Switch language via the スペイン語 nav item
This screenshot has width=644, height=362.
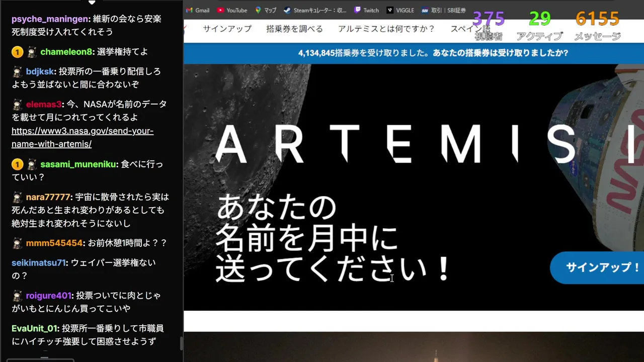[470, 29]
